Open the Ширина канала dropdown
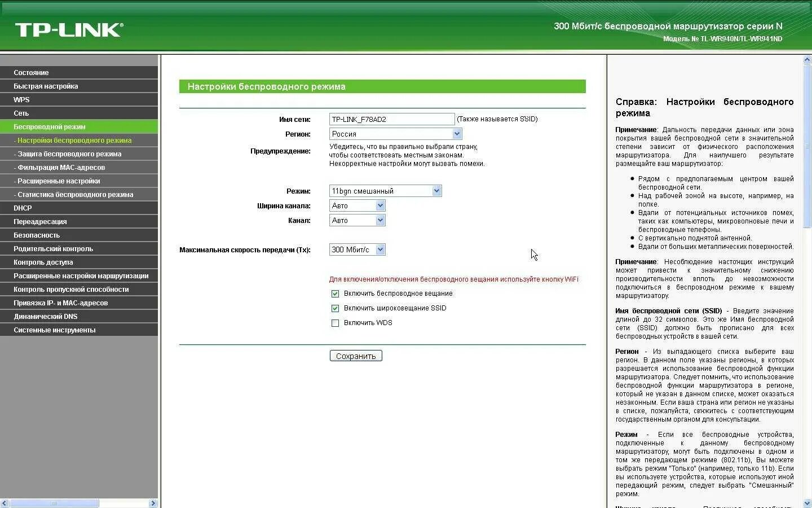The width and height of the screenshot is (812, 508). [358, 205]
